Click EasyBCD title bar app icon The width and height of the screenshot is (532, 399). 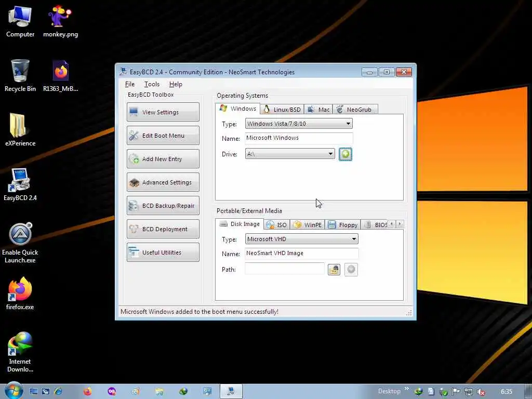123,72
